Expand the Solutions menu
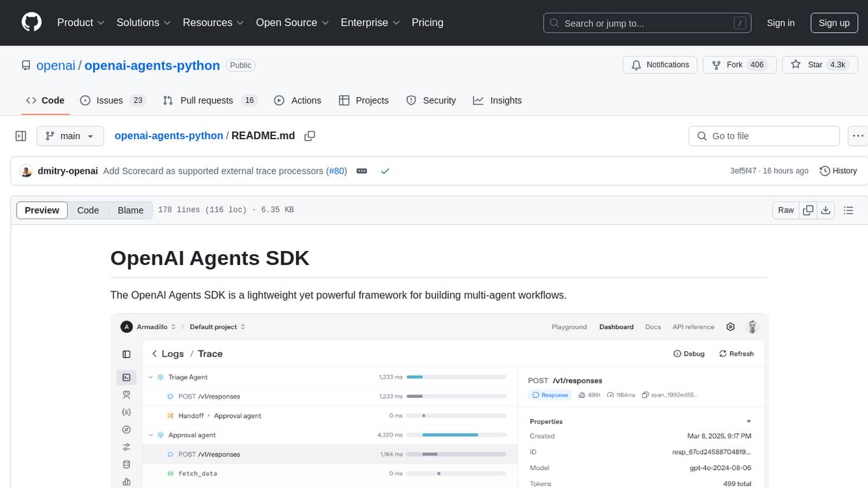Screen dimensions: 868x488 tap(144, 22)
